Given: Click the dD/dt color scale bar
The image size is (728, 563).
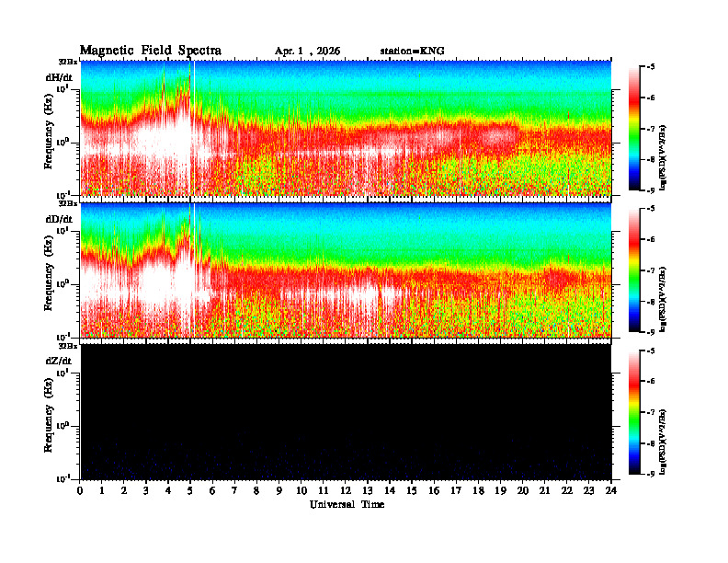Looking at the screenshot, I should click(x=633, y=270).
